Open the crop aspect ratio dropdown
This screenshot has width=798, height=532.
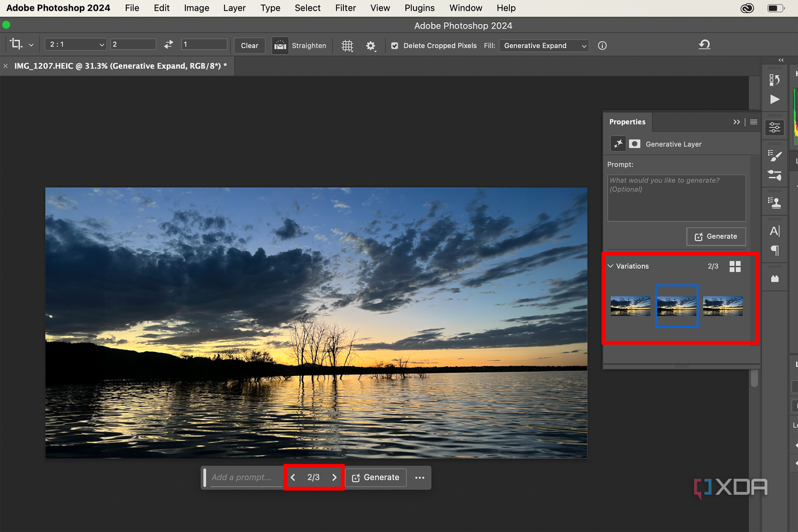point(75,44)
